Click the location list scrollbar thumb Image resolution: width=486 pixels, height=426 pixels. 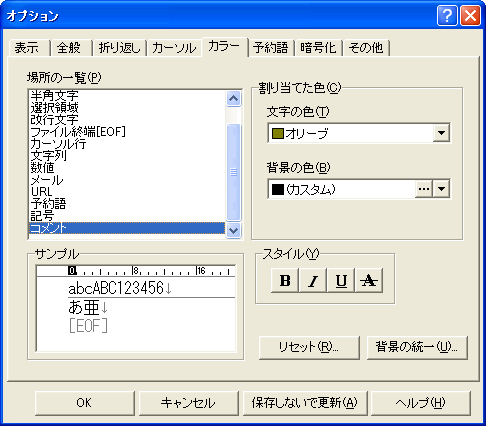pos(233,172)
